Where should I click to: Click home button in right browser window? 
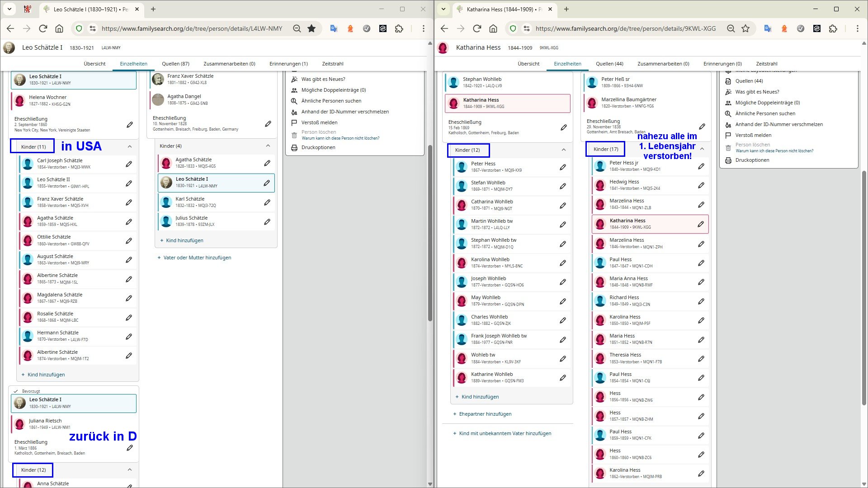pyautogui.click(x=493, y=28)
